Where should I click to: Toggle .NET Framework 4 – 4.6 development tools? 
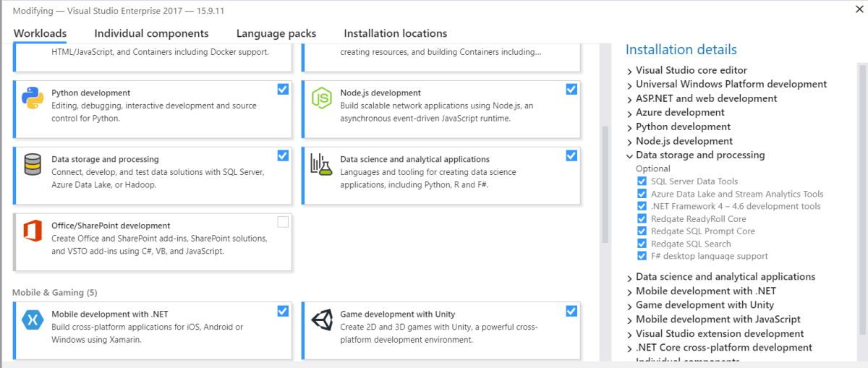tap(642, 206)
